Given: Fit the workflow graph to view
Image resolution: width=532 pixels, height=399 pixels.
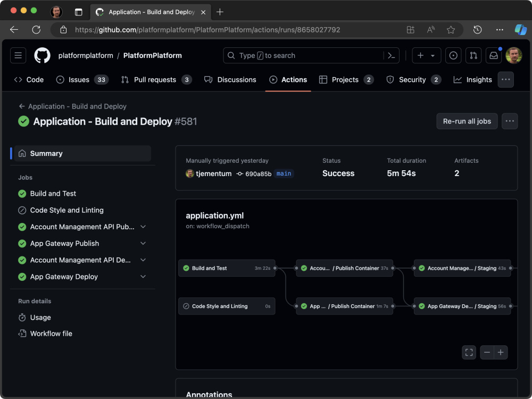Looking at the screenshot, I should [x=469, y=352].
